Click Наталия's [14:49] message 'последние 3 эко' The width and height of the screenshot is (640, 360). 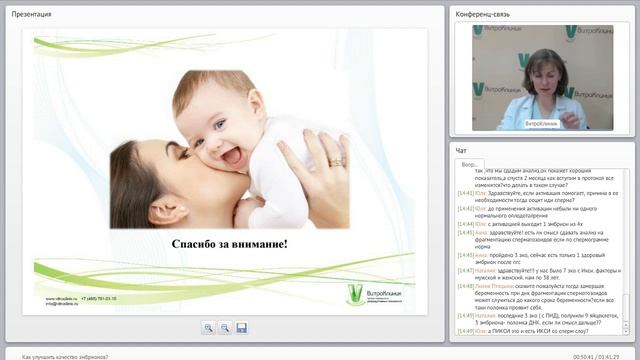point(538,319)
